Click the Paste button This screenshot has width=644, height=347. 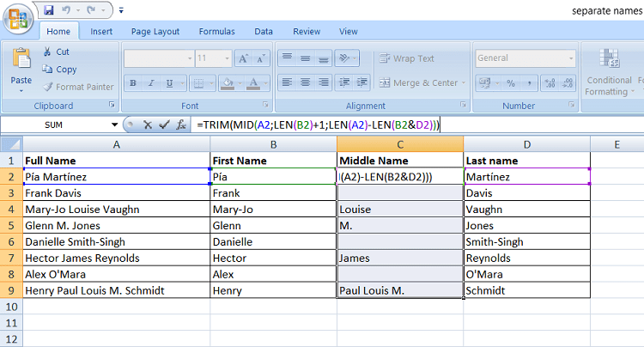(x=21, y=70)
